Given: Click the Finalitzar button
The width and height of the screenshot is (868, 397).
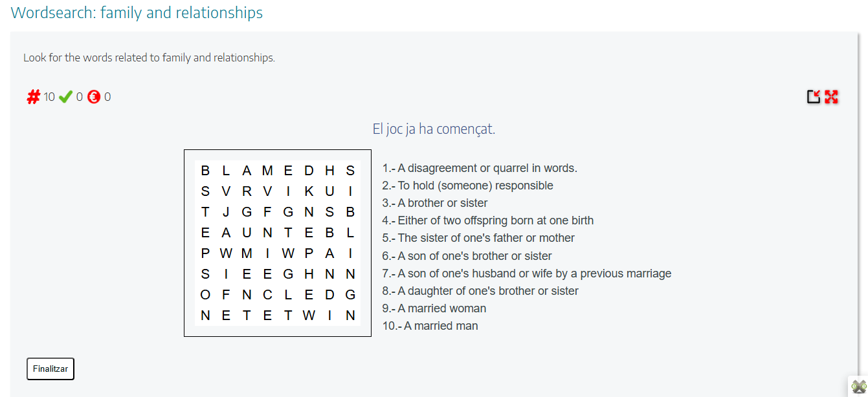Looking at the screenshot, I should point(50,369).
